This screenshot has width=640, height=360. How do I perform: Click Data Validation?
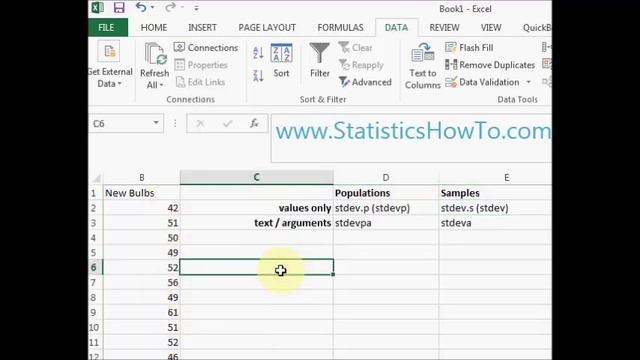click(x=482, y=82)
